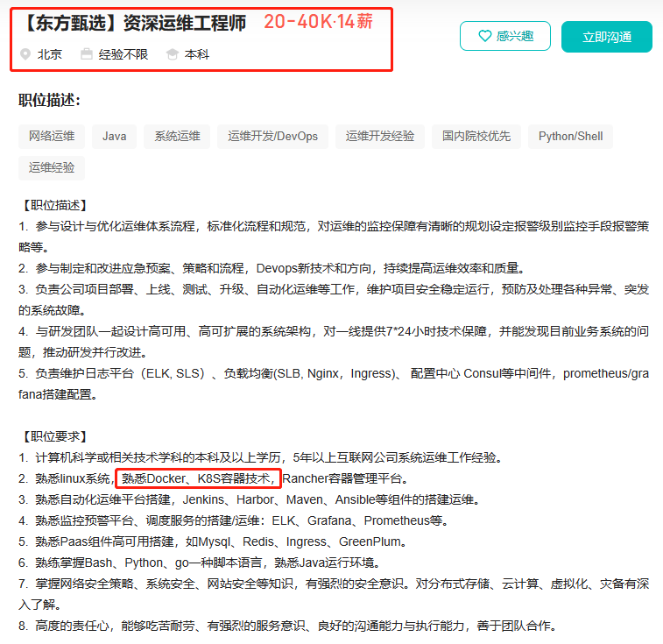Click the line listing Jenkins、Harbor、Maven、Ansible

250,499
